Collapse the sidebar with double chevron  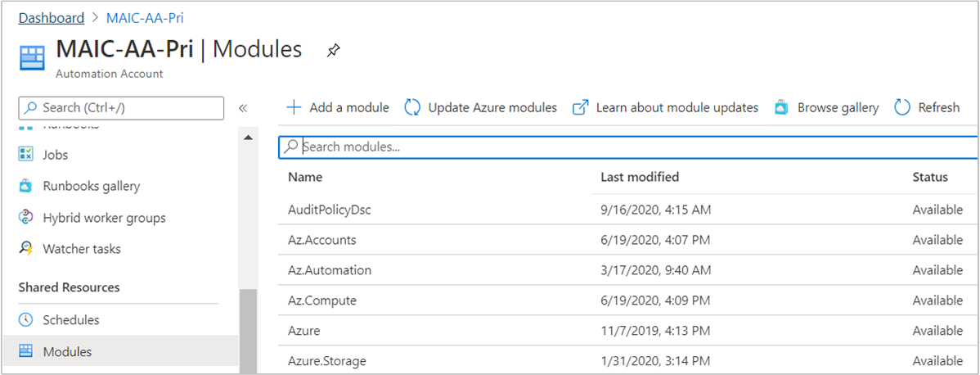click(x=243, y=108)
